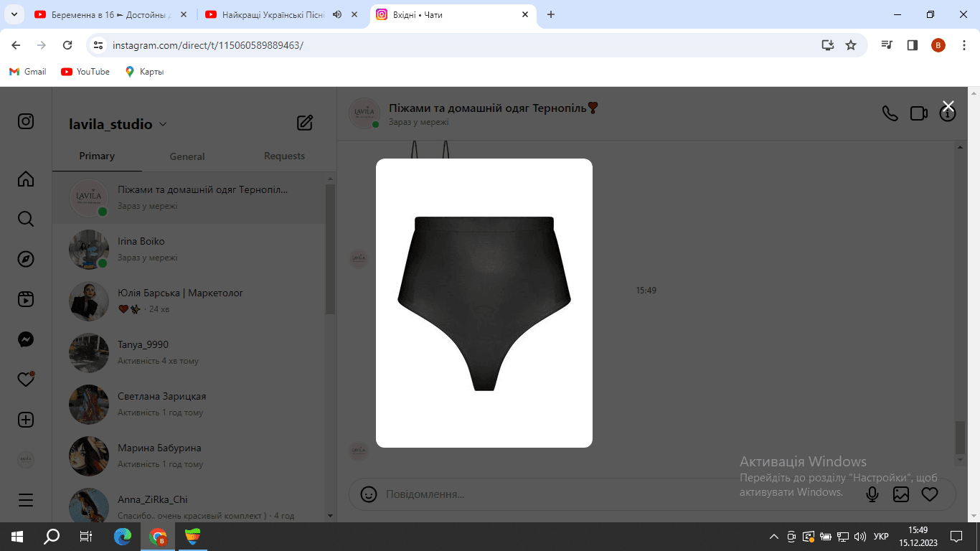The image size is (980, 551).
Task: Send a heart like in chat
Action: click(930, 494)
